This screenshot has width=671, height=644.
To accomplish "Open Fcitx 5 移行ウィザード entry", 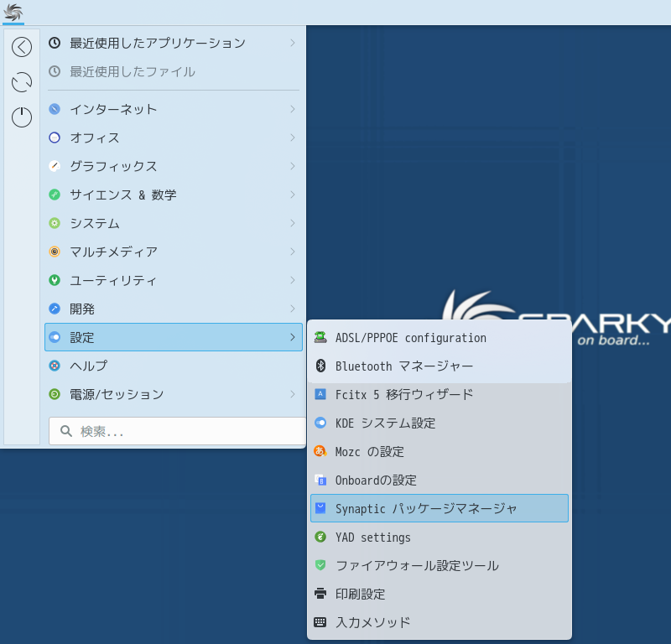I will pyautogui.click(x=440, y=394).
